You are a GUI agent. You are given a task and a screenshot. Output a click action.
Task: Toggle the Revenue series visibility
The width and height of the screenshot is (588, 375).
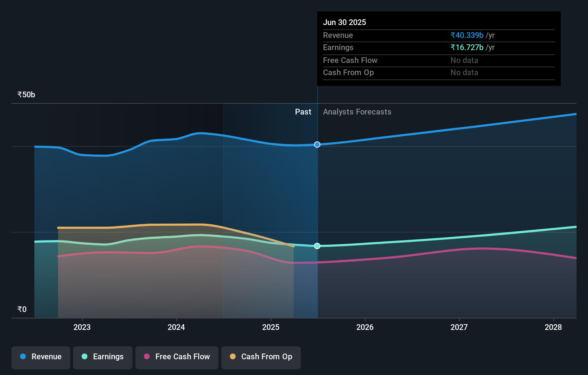point(40,357)
